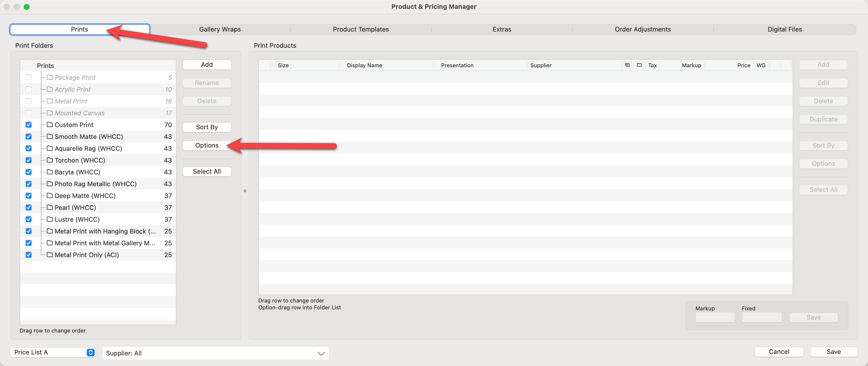Image resolution: width=868 pixels, height=366 pixels.
Task: Click the Size column header
Action: click(283, 65)
